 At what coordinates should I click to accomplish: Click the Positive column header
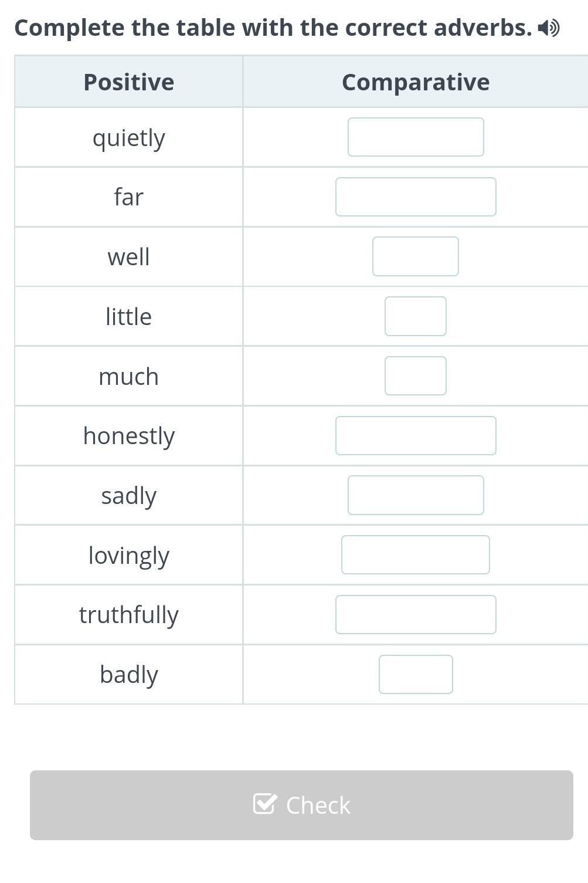coord(128,82)
